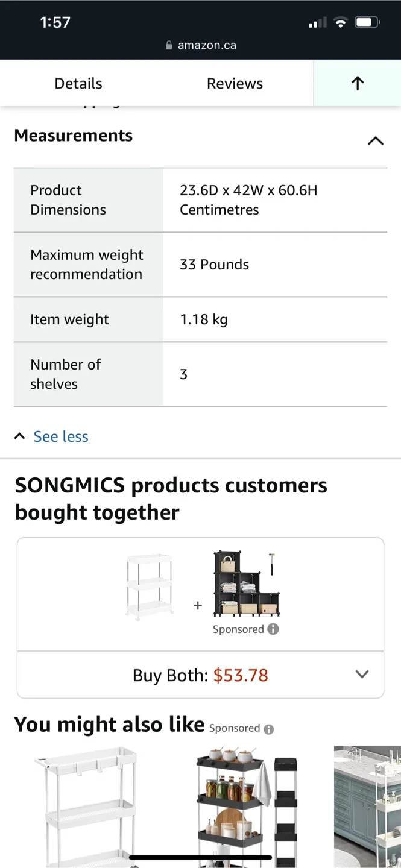
Task: Tap the cellular signal bars icon
Action: [x=316, y=22]
